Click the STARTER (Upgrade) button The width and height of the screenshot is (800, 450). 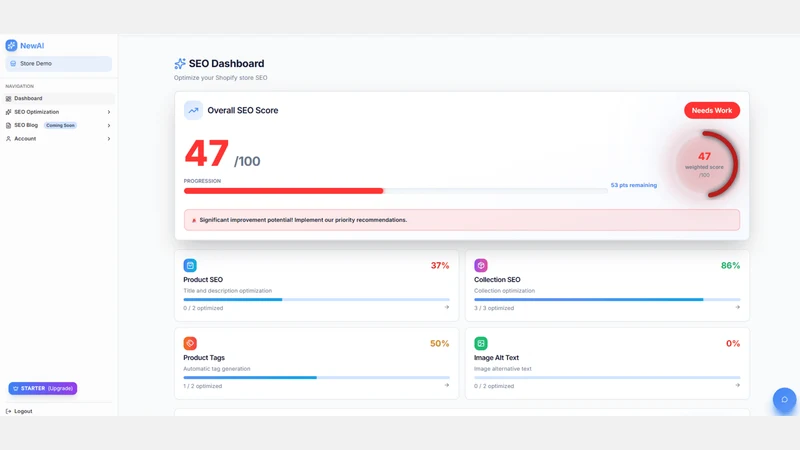pyautogui.click(x=43, y=388)
